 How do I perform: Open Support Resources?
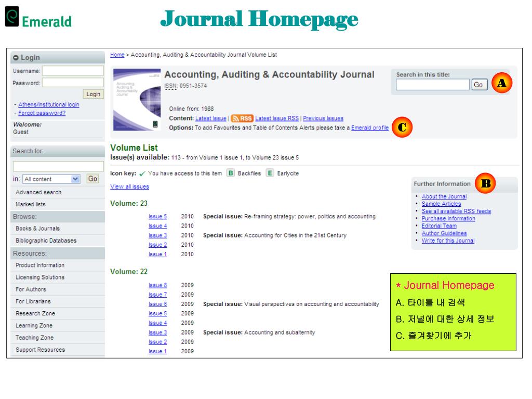point(41,350)
